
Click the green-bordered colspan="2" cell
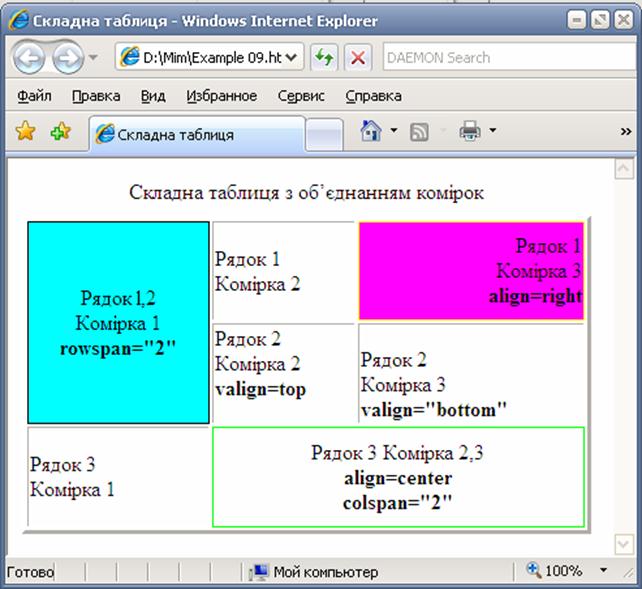pos(398,477)
